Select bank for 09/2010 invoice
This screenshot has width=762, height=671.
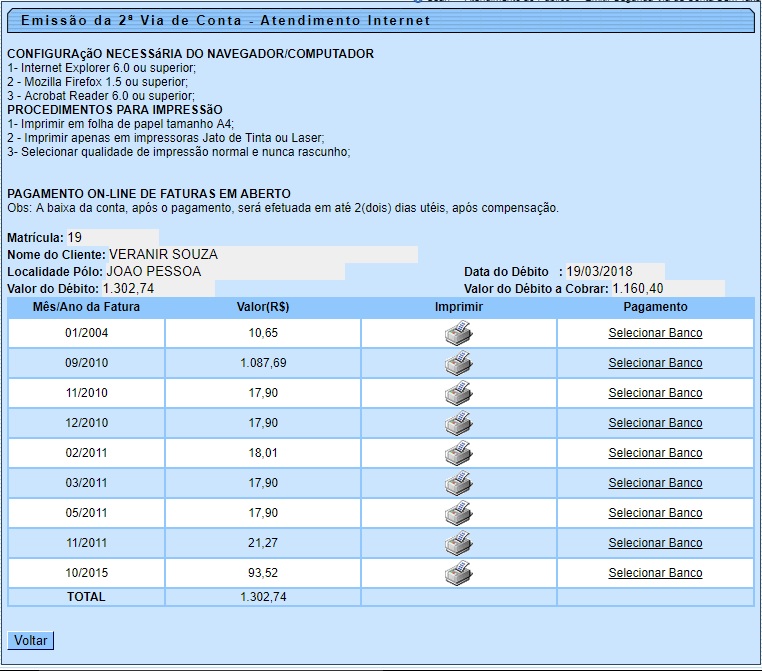pyautogui.click(x=655, y=363)
